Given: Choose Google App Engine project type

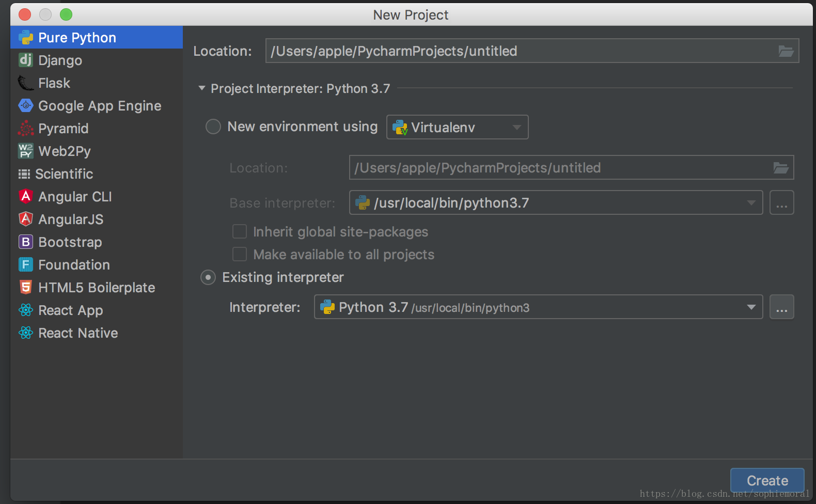Looking at the screenshot, I should coord(100,106).
